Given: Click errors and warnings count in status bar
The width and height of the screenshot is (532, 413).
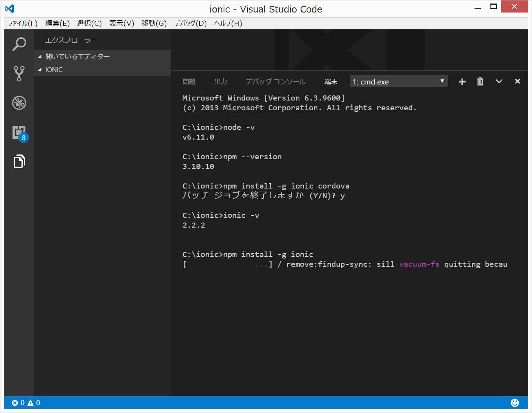Looking at the screenshot, I should point(26,402).
